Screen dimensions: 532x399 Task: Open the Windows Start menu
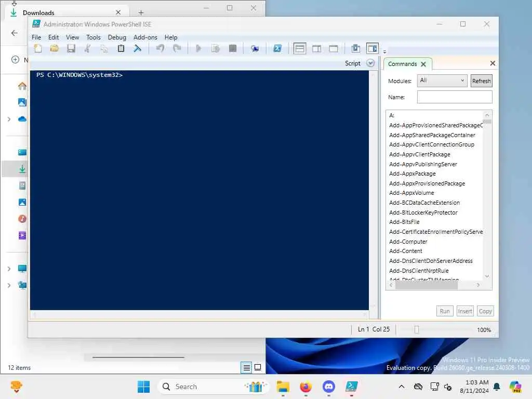(x=143, y=387)
